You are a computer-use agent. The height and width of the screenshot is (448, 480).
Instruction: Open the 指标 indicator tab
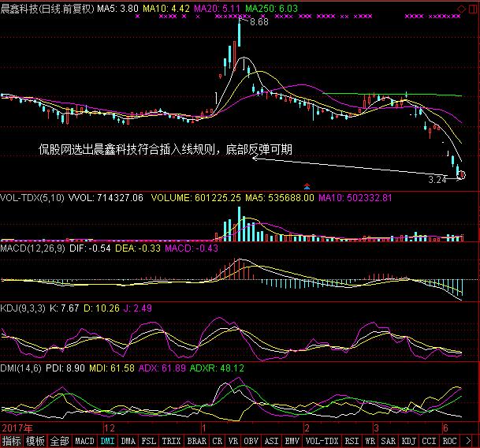(x=11, y=441)
